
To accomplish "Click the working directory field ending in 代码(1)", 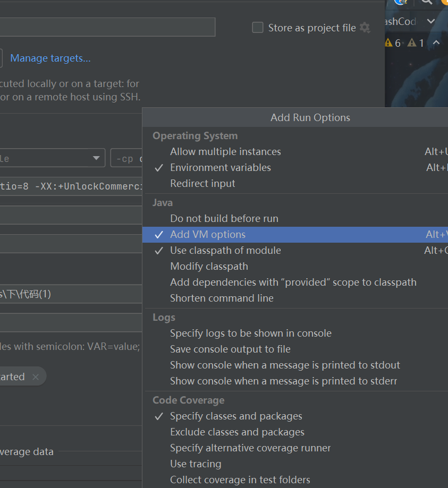I will pos(71,294).
